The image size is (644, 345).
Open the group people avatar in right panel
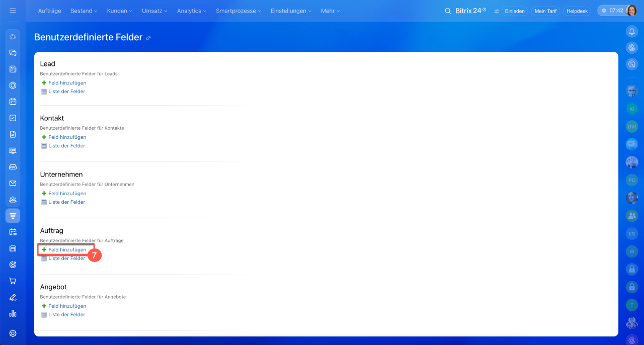(x=632, y=216)
